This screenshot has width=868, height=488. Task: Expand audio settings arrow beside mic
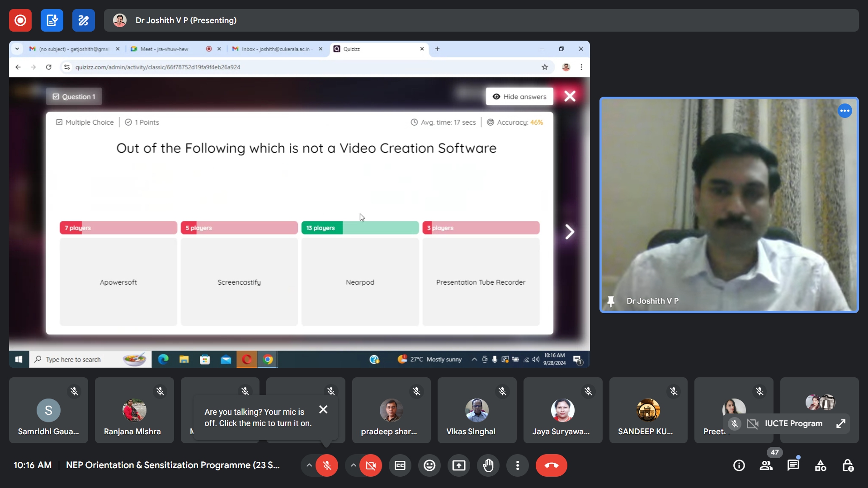[309, 465]
